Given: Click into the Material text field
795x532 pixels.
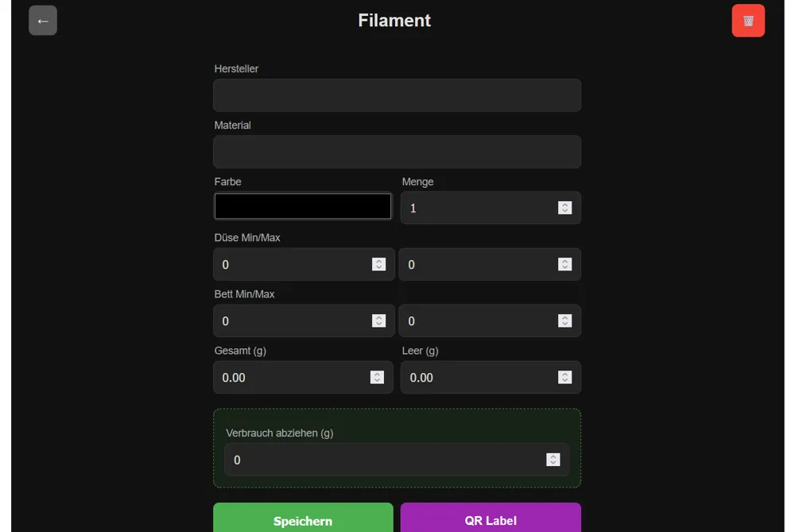Looking at the screenshot, I should (397, 151).
